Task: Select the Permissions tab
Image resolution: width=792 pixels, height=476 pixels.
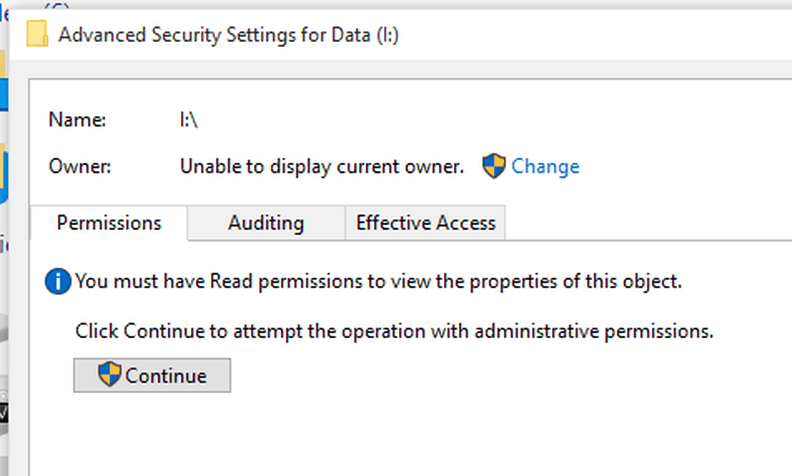Action: [109, 223]
